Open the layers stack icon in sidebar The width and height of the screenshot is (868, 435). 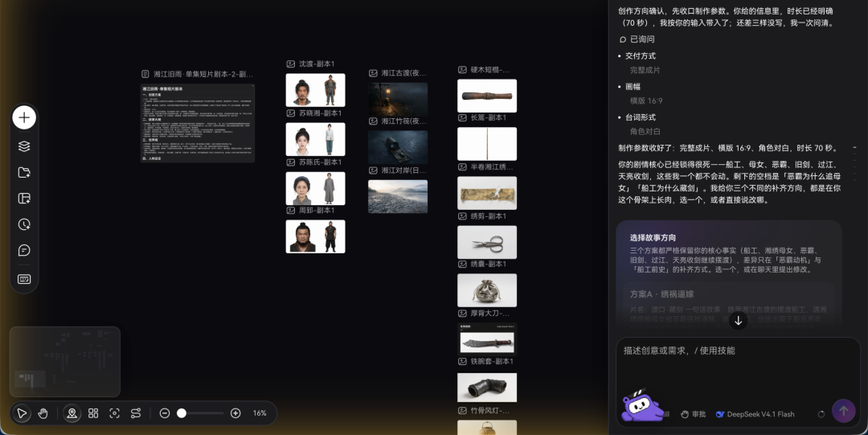click(24, 146)
